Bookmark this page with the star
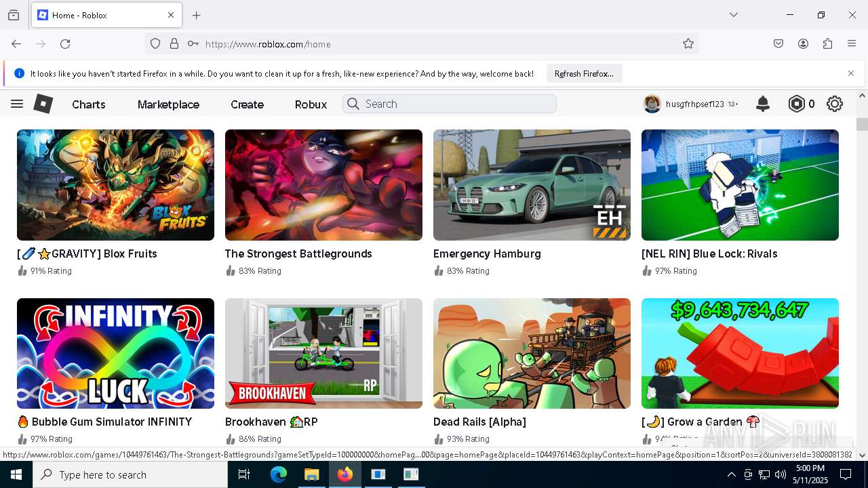868x488 pixels. [x=688, y=43]
